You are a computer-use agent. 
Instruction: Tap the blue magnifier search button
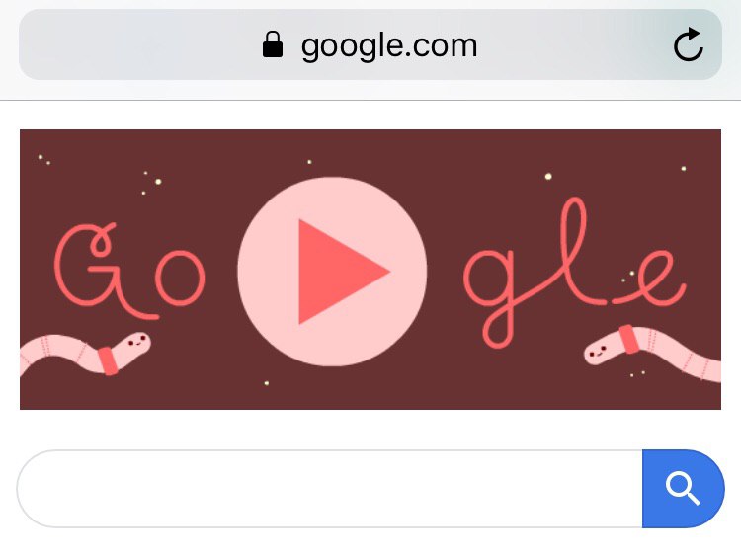(683, 489)
